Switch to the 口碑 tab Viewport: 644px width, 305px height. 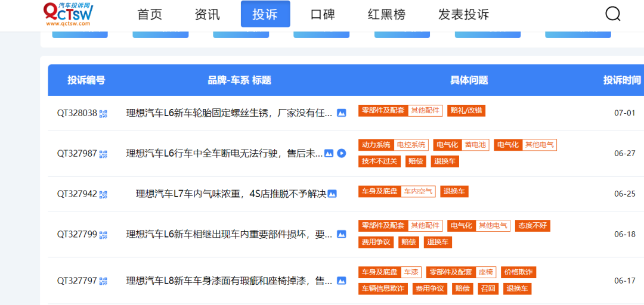click(323, 14)
